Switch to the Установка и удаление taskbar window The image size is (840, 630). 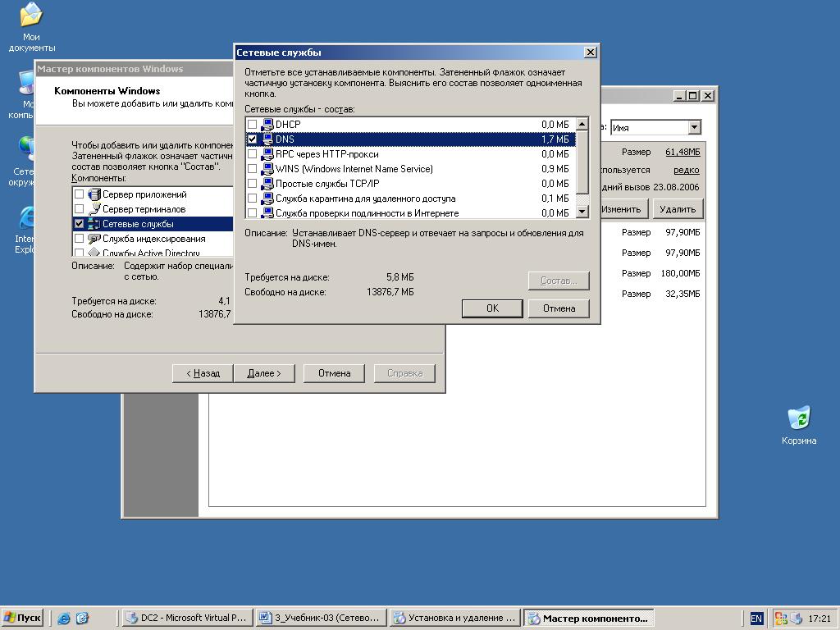click(x=455, y=619)
